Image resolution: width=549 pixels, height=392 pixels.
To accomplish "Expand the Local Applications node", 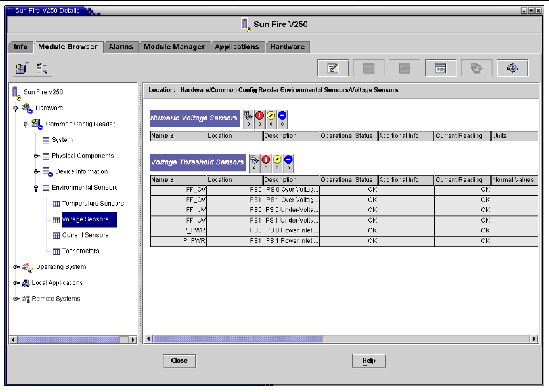I will (16, 283).
